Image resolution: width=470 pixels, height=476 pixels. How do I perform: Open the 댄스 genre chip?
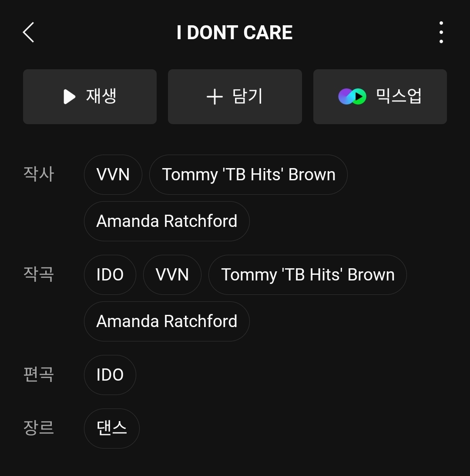(112, 429)
